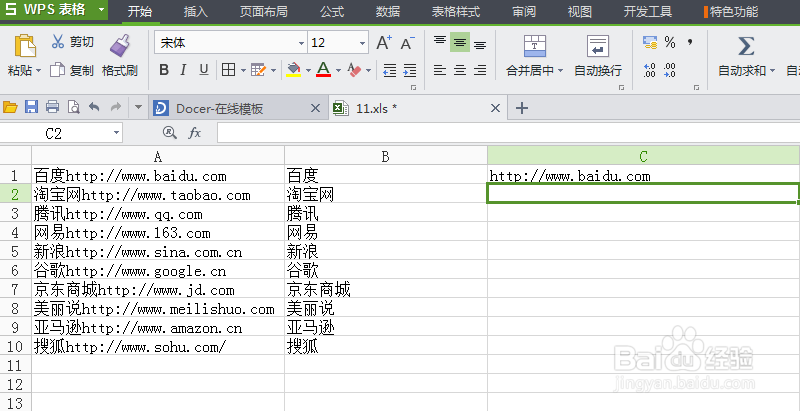Viewport: 800px width, 411px height.
Task: Decrease font size with A- icon
Action: coord(407,43)
